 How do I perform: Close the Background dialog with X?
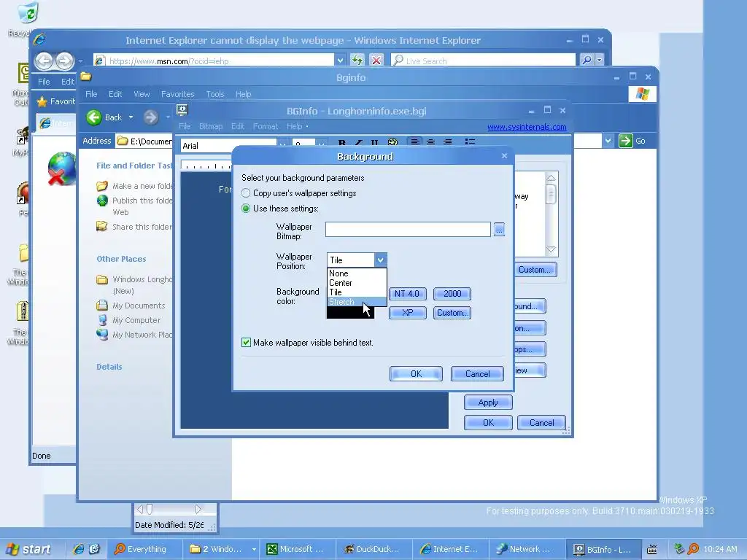tap(505, 156)
